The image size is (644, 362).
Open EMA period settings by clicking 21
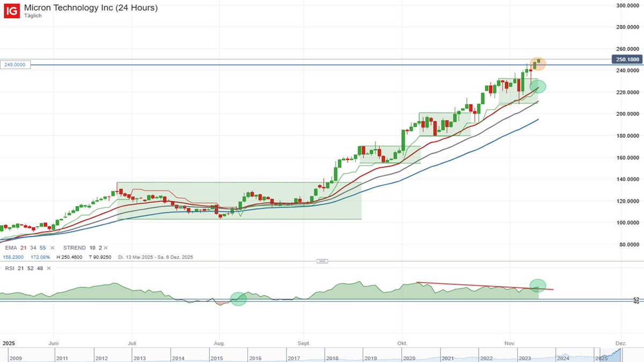(x=24, y=248)
